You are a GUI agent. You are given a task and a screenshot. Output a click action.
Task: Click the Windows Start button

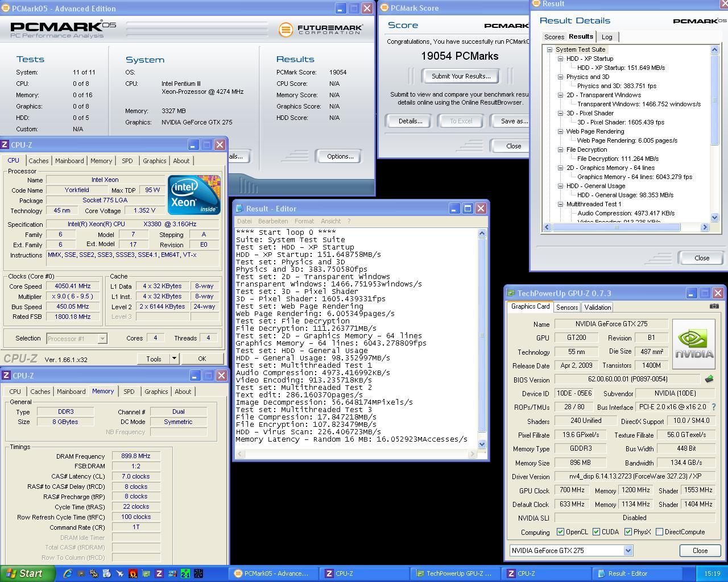(27, 573)
